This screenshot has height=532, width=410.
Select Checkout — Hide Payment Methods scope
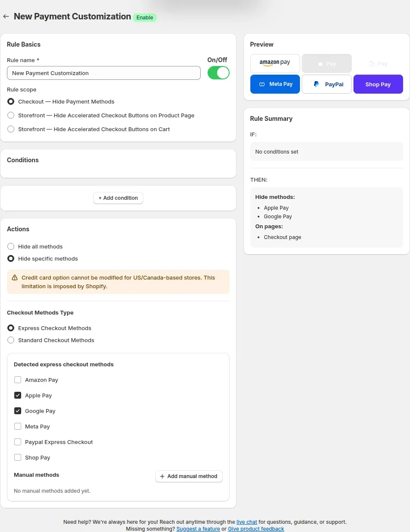[11, 102]
